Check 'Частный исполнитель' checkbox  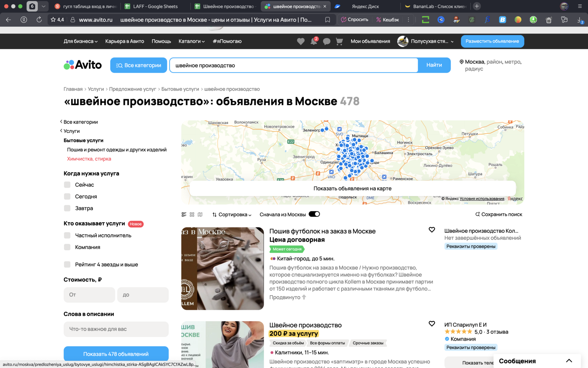click(x=67, y=236)
